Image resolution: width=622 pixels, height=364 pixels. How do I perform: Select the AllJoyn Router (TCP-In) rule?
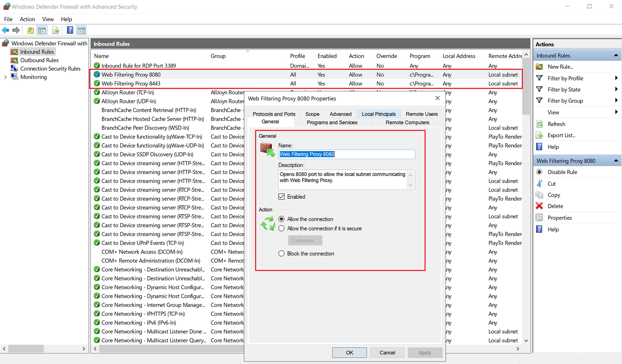click(128, 92)
